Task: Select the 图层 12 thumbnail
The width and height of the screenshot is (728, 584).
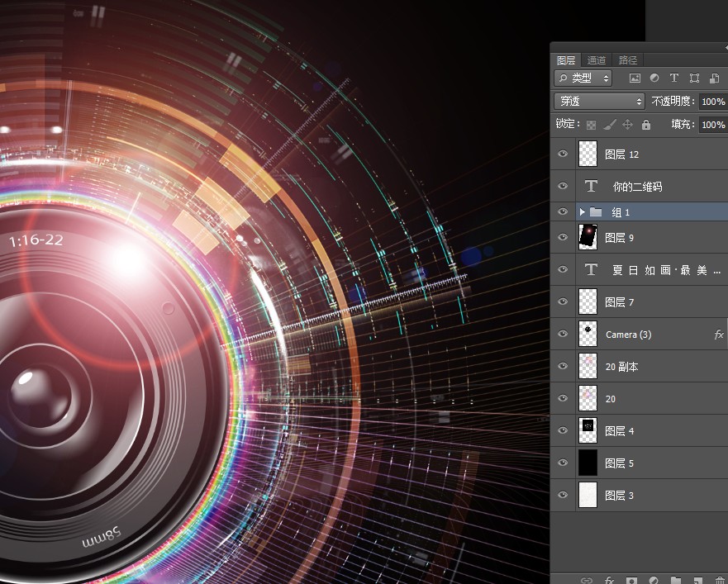Action: point(588,154)
